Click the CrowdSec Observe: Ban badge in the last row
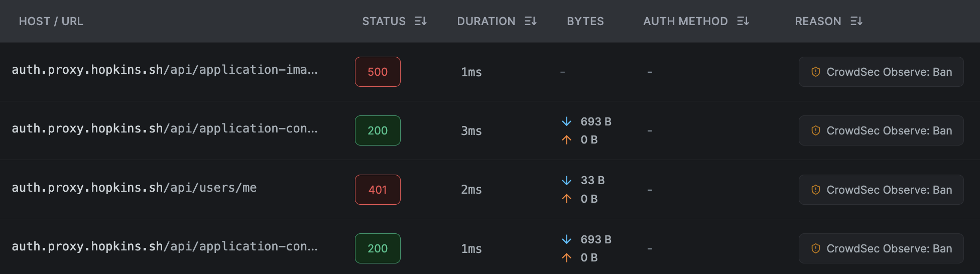980x274 pixels. click(x=881, y=248)
